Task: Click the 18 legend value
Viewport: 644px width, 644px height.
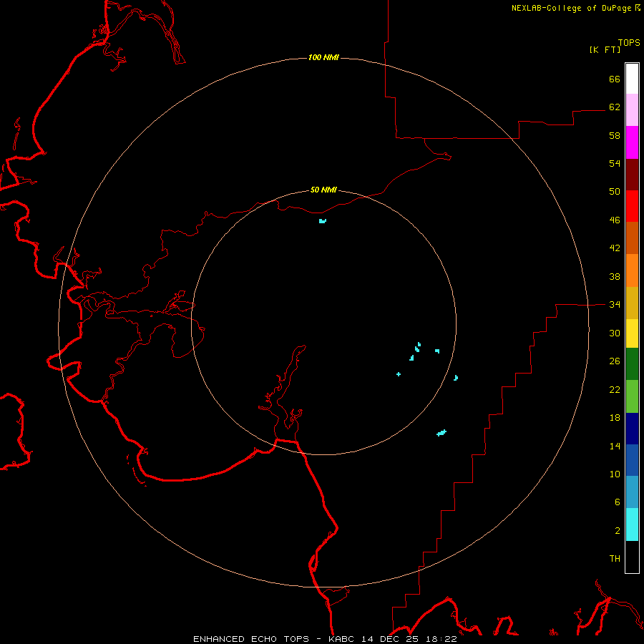Action: click(615, 418)
